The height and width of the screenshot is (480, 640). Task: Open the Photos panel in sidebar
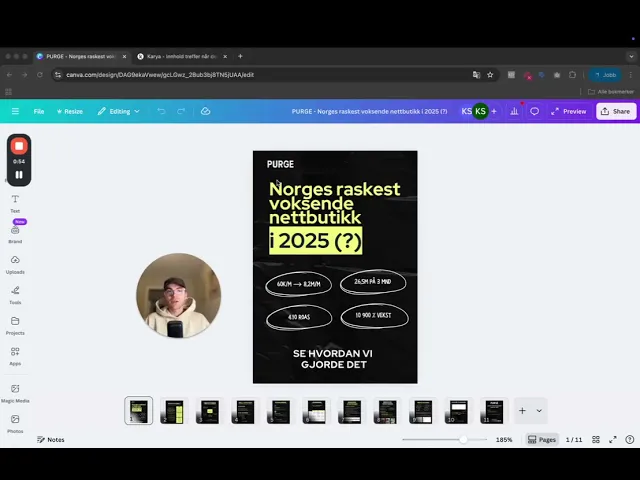coord(15,424)
